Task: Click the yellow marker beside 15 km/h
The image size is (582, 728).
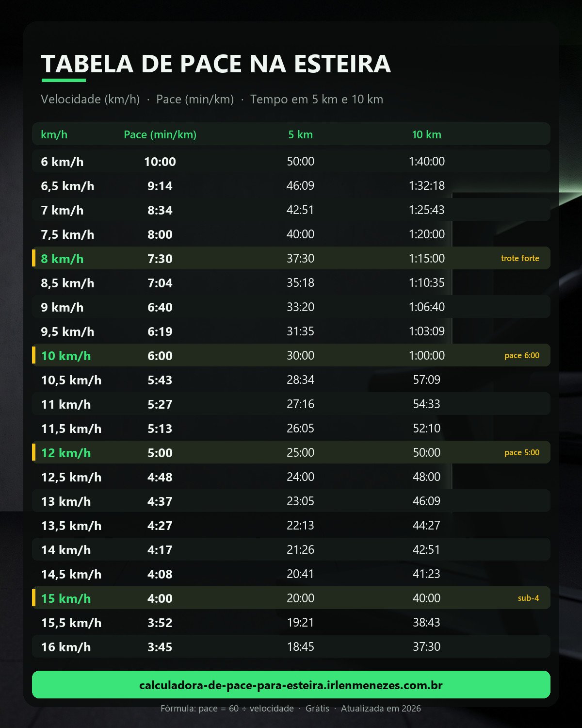Action: point(33,598)
